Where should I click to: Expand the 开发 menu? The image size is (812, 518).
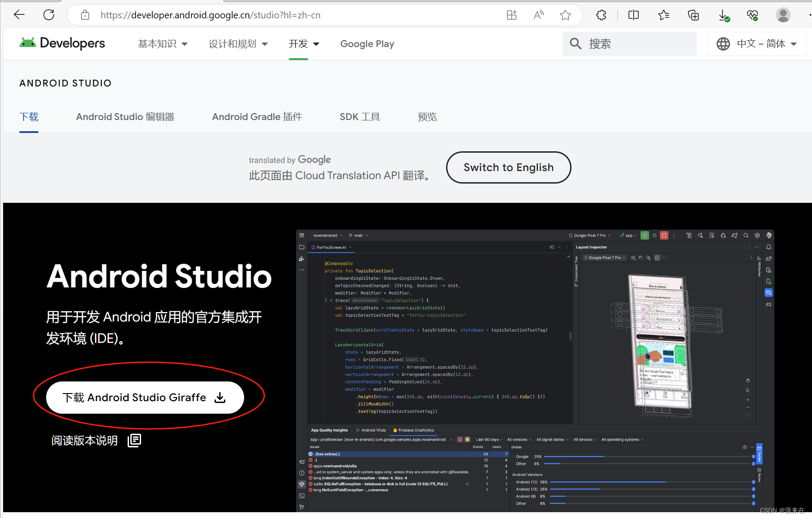[304, 44]
